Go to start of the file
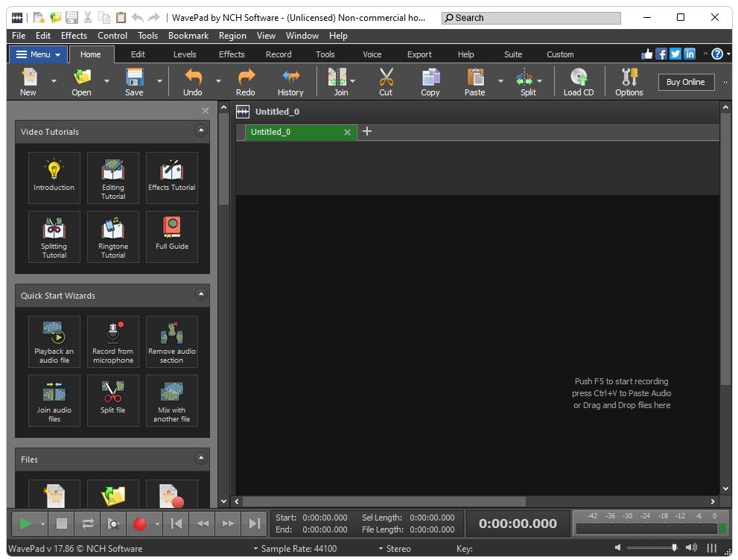Image resolution: width=738 pixels, height=560 pixels. click(176, 524)
